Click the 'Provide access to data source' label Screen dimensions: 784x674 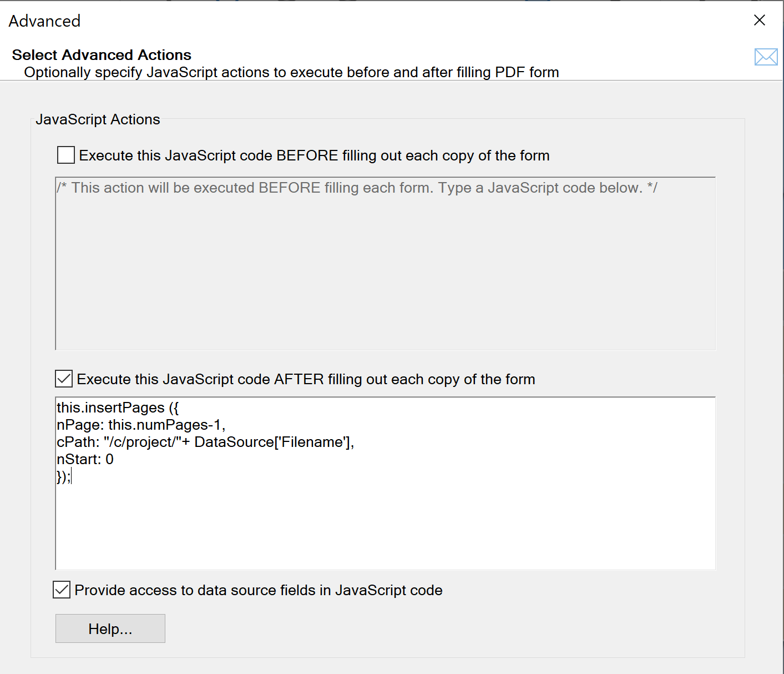click(259, 590)
